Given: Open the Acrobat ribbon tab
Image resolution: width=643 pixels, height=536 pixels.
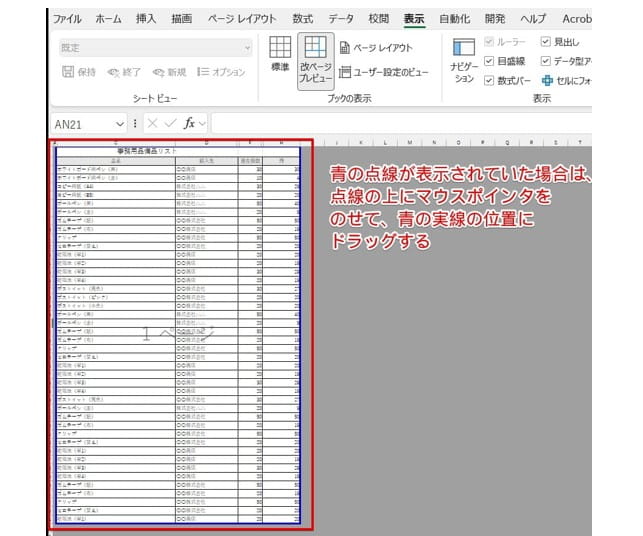Looking at the screenshot, I should (x=577, y=19).
